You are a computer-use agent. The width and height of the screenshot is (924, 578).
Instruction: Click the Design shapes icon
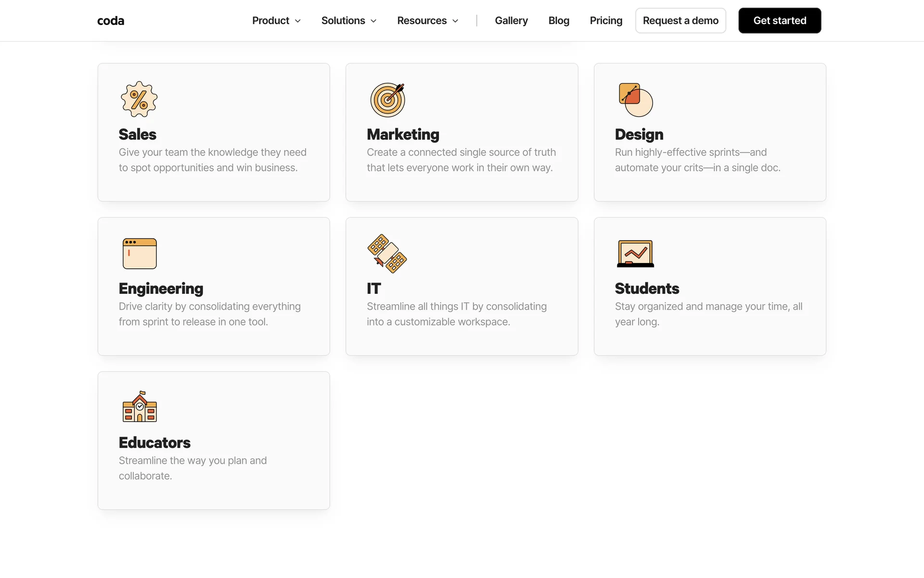(635, 100)
